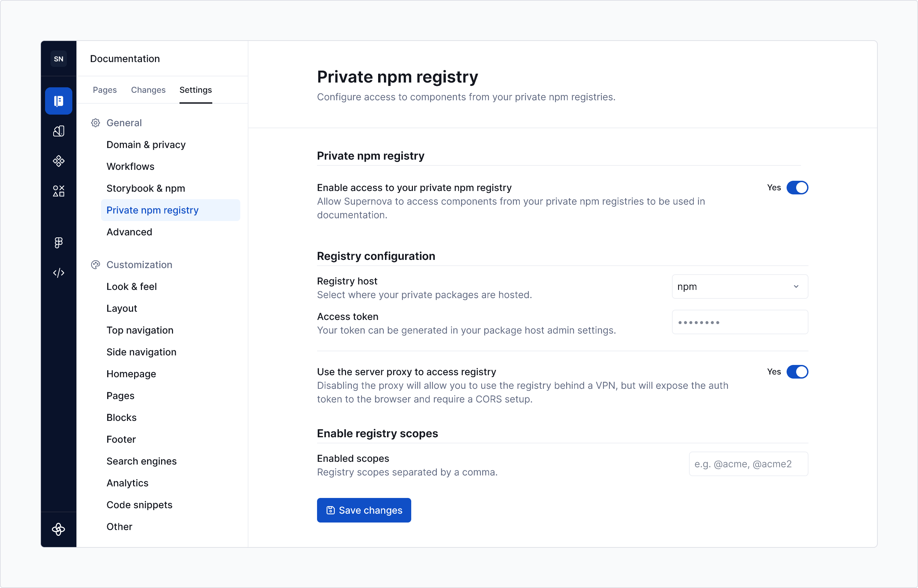Click the SN workspace avatar
918x588 pixels.
(x=58, y=58)
